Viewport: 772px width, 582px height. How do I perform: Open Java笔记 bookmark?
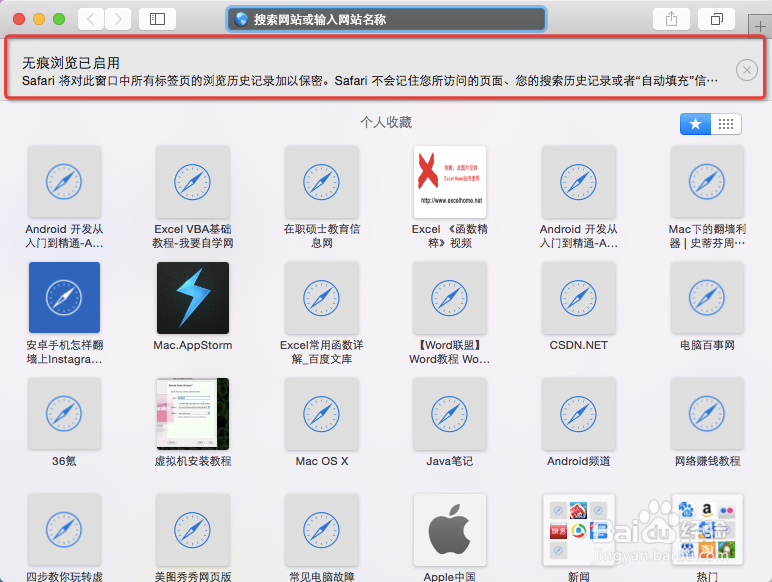tap(450, 423)
